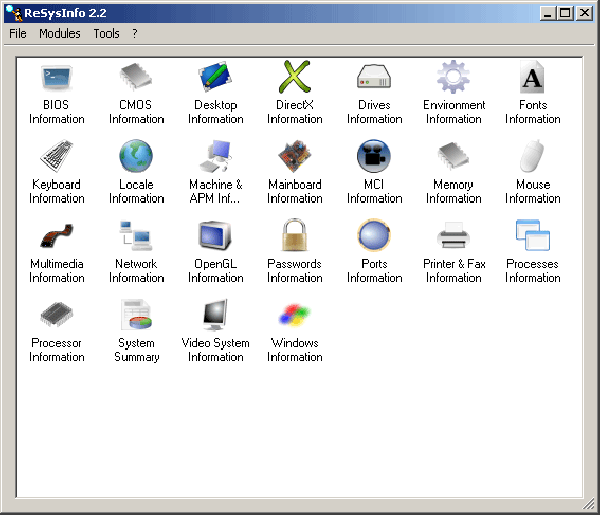Viewport: 600px width, 515px height.
Task: Open Mainboard Information icon
Action: tap(295, 157)
